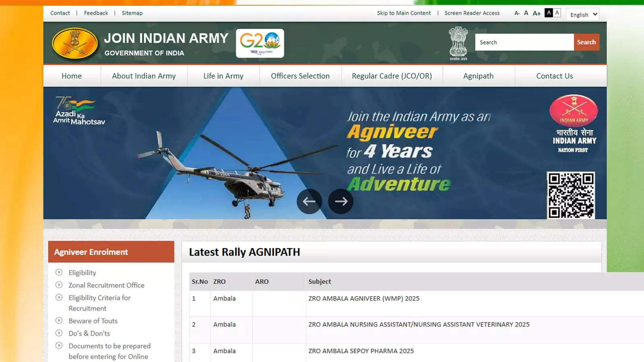The image size is (644, 362).
Task: Open Regular Cadre (JCO/OR) menu
Action: (392, 76)
